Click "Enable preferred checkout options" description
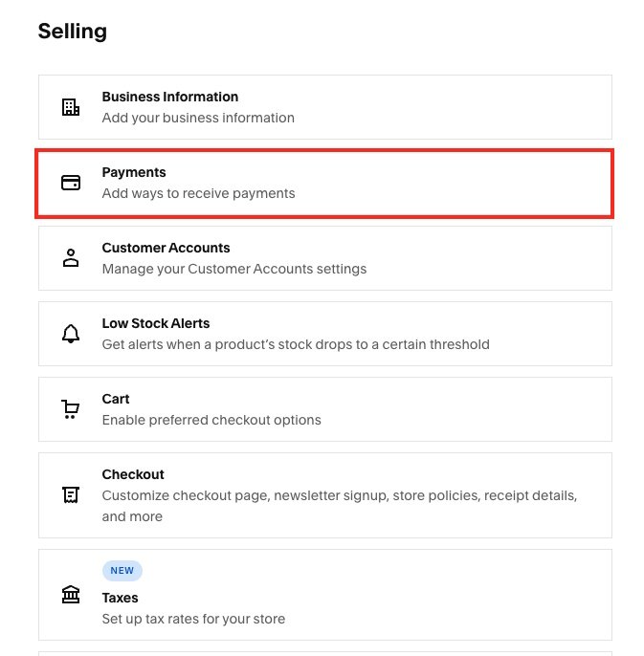 click(x=211, y=420)
